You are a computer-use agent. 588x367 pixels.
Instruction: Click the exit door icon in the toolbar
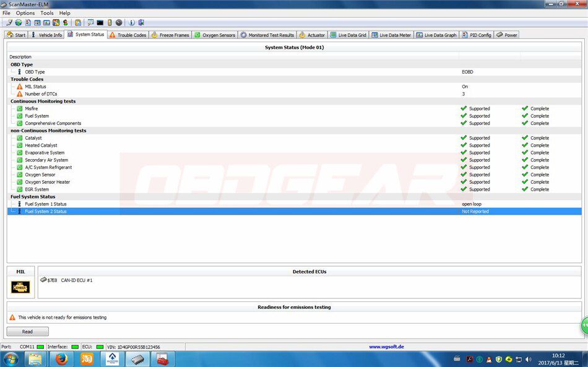141,22
